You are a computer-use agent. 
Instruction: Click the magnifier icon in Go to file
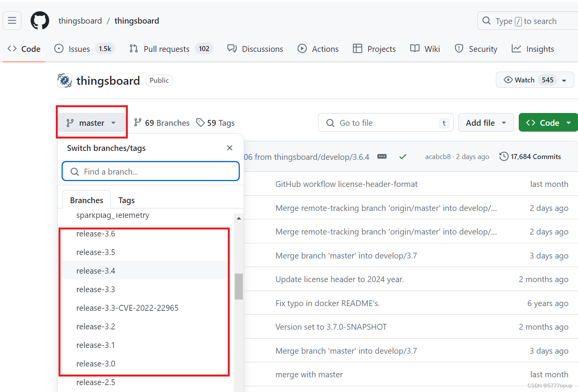point(330,123)
